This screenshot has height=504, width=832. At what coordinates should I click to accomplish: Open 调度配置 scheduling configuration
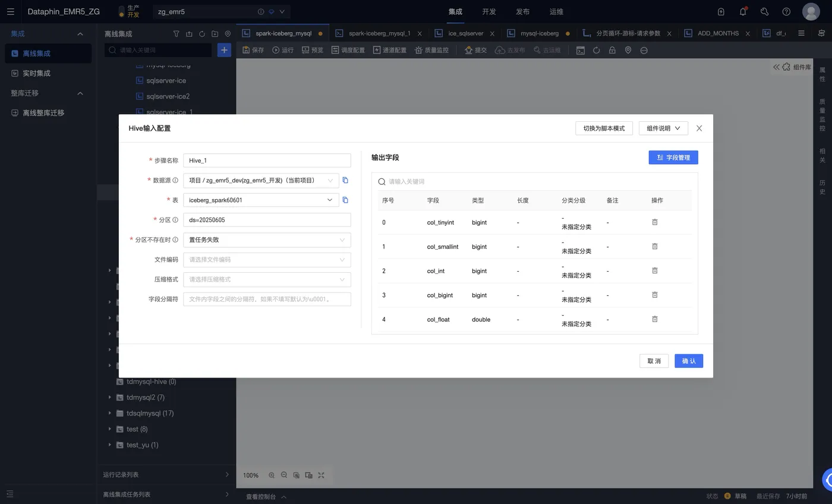click(348, 50)
